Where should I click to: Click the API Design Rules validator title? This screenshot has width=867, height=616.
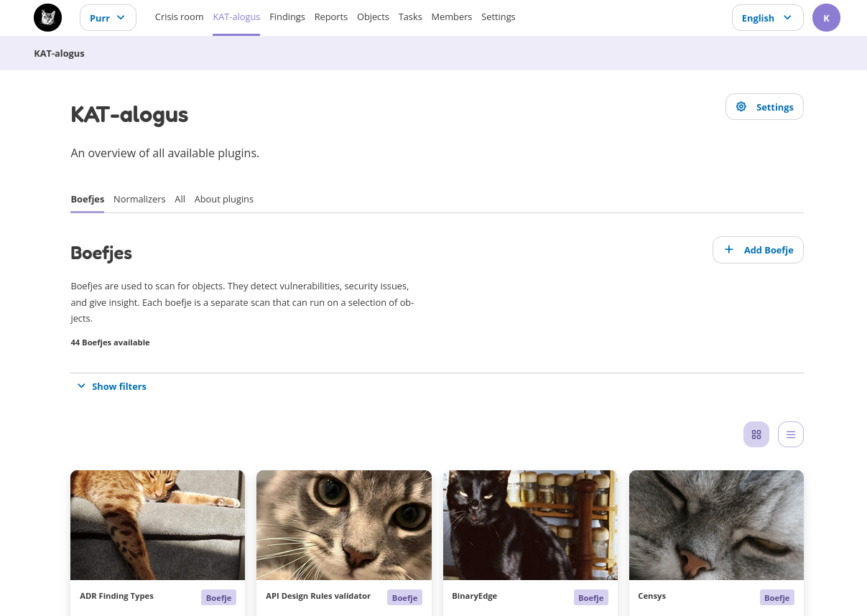[318, 596]
